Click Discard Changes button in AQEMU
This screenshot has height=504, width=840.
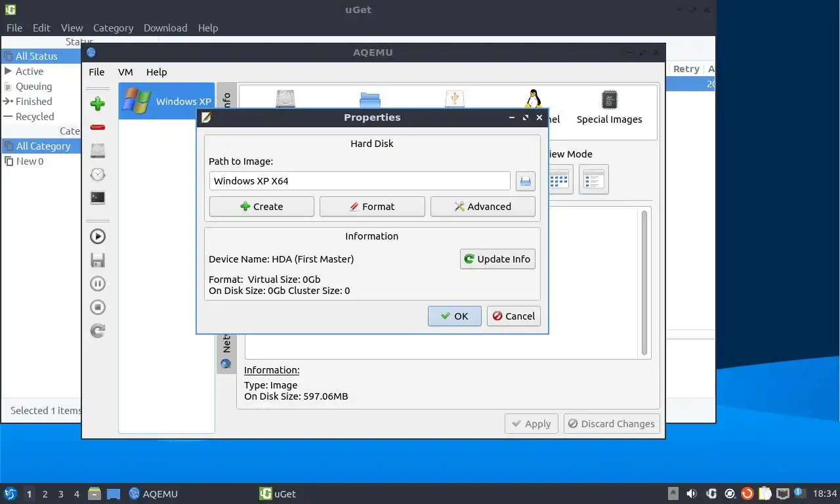click(612, 423)
